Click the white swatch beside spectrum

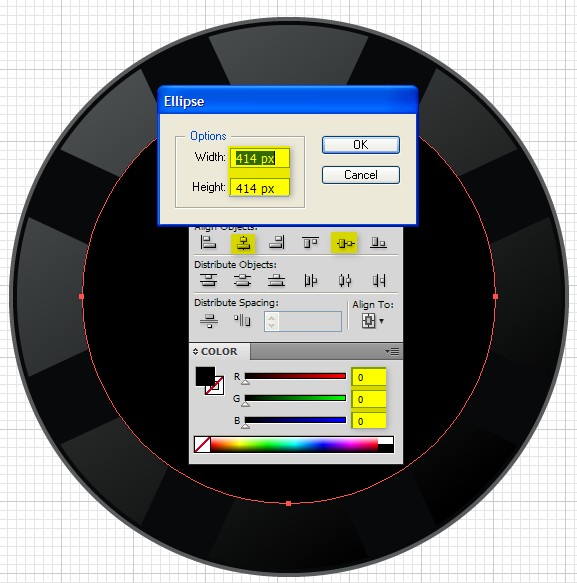click(386, 441)
